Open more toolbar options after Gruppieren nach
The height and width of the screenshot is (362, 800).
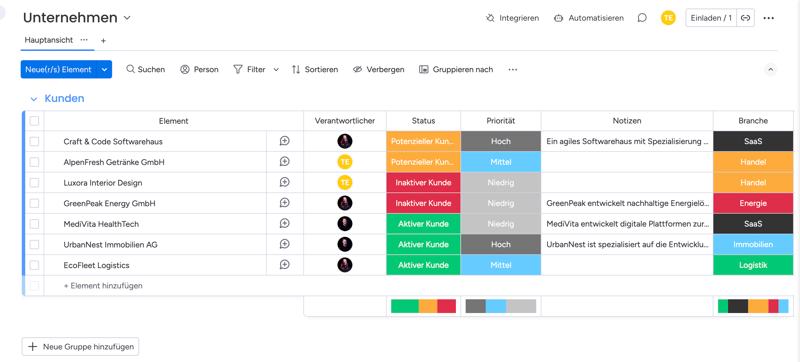tap(513, 69)
